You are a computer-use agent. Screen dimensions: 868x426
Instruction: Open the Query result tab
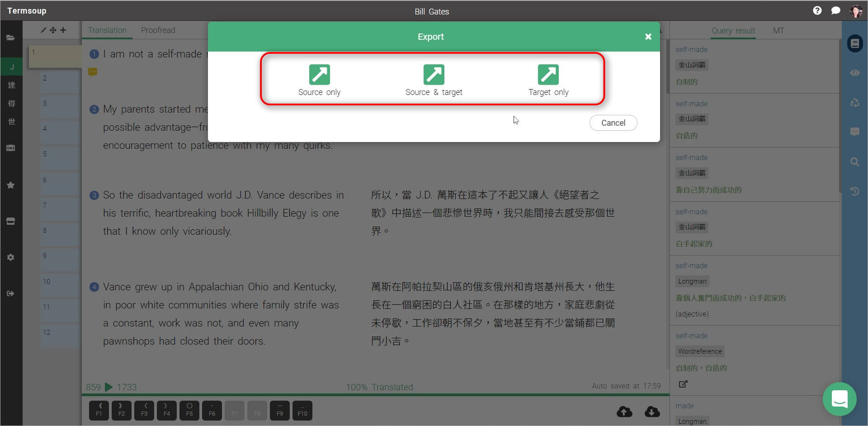[733, 31]
